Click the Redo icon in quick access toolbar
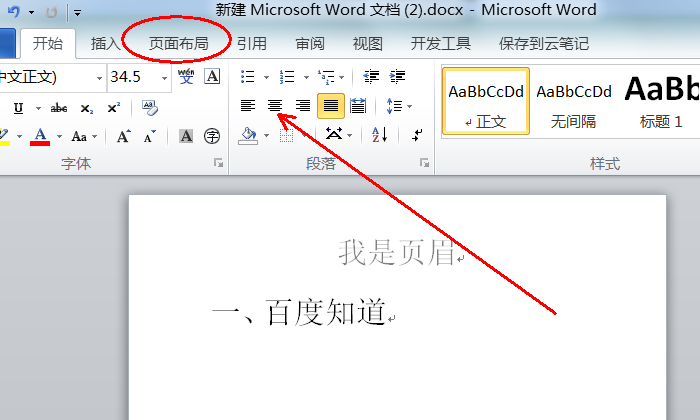Screen dimensions: 700x420 [x=52, y=12]
